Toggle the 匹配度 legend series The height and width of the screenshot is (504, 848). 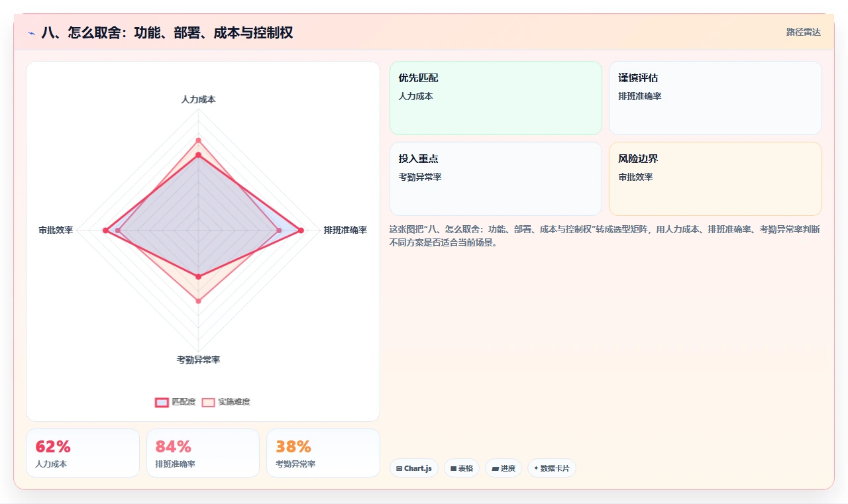point(176,402)
